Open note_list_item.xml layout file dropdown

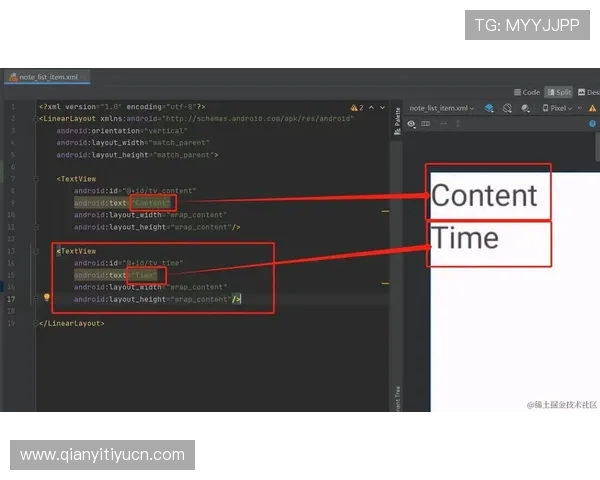click(442, 108)
